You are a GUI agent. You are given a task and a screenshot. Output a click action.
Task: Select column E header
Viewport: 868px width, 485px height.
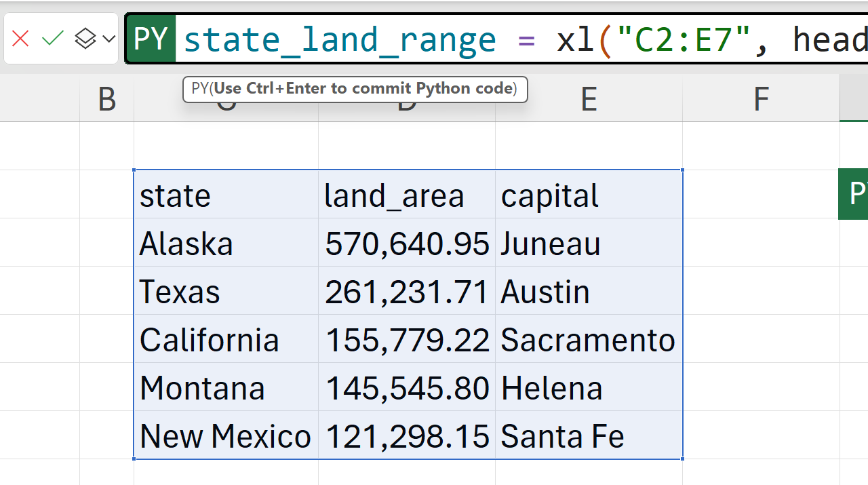point(589,100)
